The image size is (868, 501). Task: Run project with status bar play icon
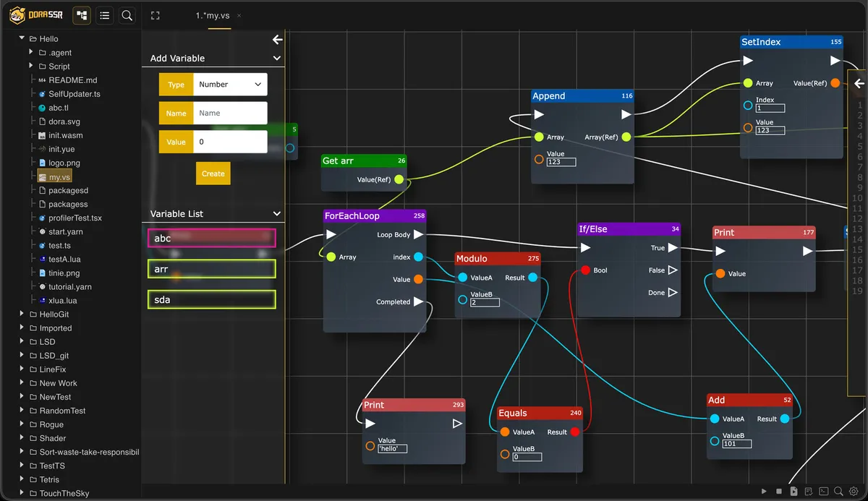pos(764,492)
